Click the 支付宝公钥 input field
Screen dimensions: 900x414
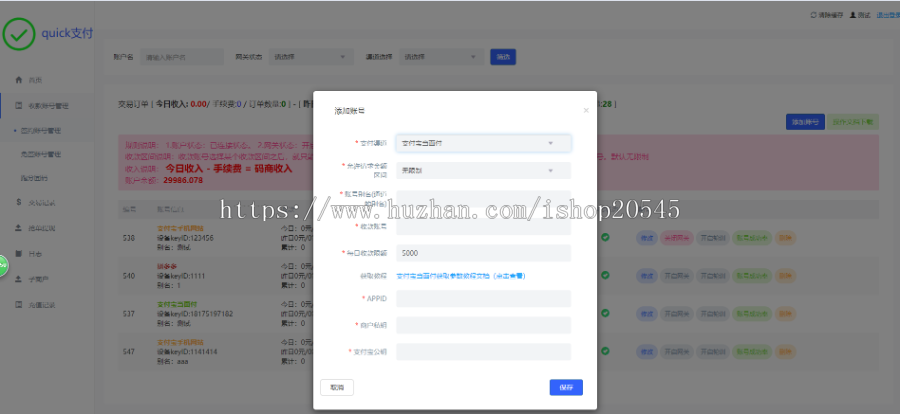click(x=483, y=351)
